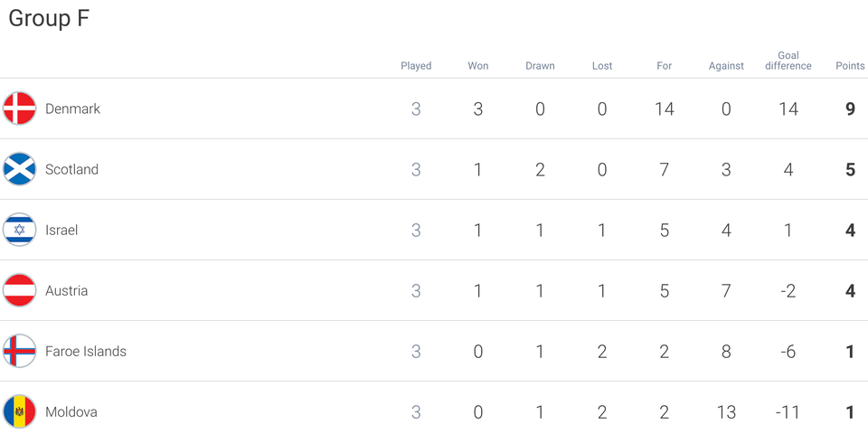Click the Israel flag icon
This screenshot has height=434, width=868.
(19, 230)
